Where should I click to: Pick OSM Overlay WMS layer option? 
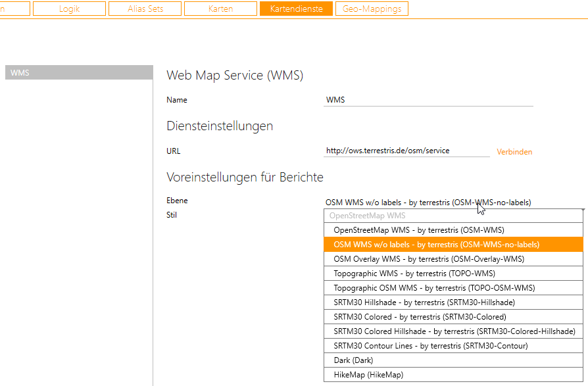tap(429, 259)
